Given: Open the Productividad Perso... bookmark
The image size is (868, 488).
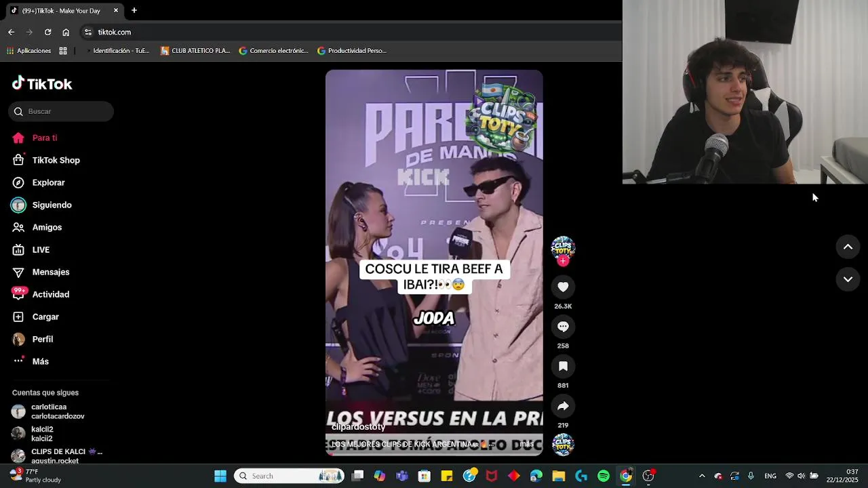Looking at the screenshot, I should coord(352,51).
